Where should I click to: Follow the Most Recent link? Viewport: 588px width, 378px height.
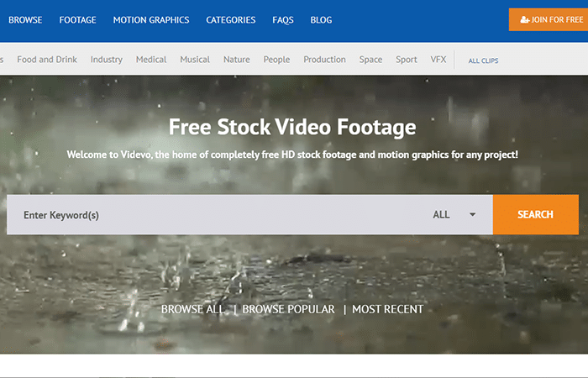coord(387,309)
